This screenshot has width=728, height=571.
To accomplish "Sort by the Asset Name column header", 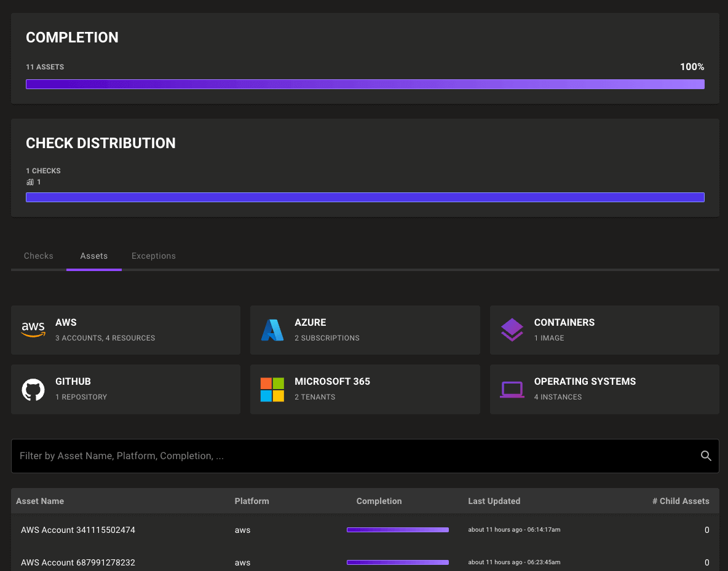I will click(x=40, y=501).
